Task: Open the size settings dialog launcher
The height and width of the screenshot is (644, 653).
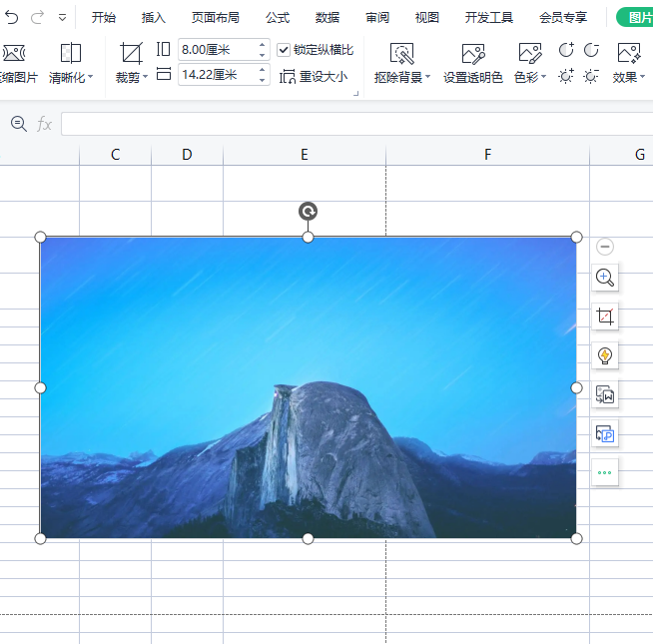Action: (356, 94)
